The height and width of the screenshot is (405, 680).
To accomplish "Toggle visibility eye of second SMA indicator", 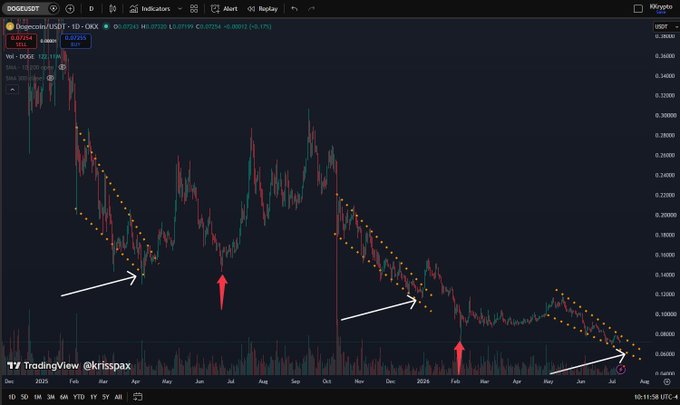I will pos(50,78).
